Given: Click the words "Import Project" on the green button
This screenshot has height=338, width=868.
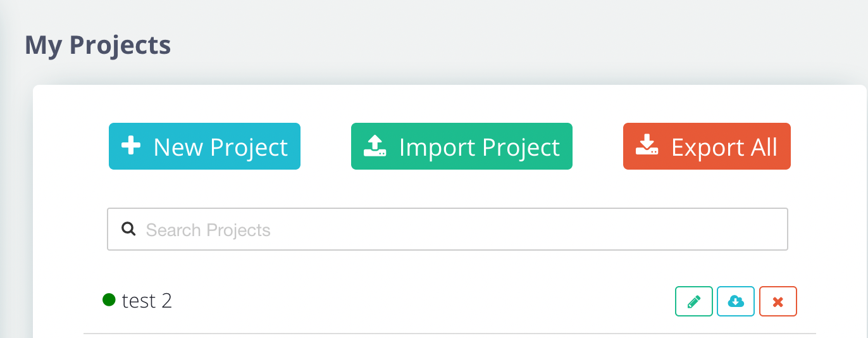Looking at the screenshot, I should 480,147.
